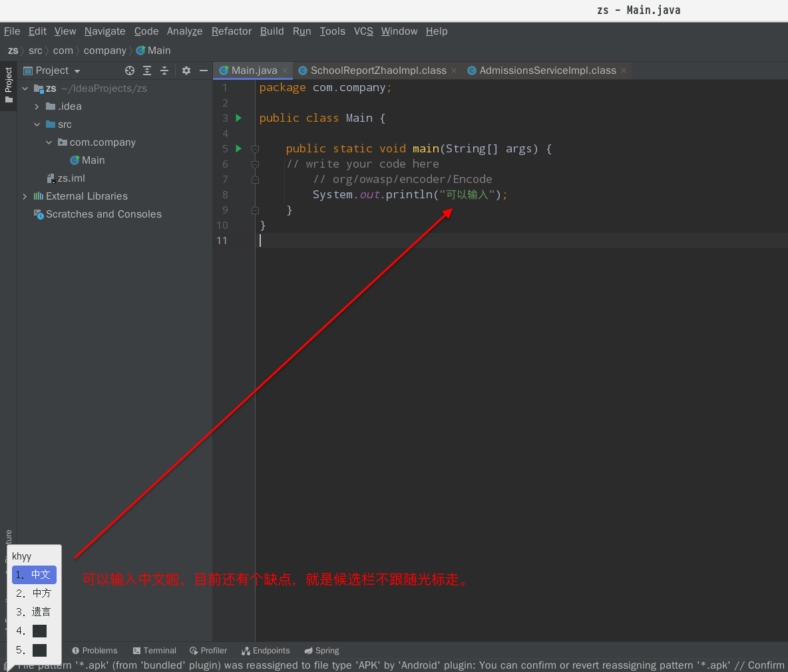Open the Profiler tool window

[x=208, y=651]
